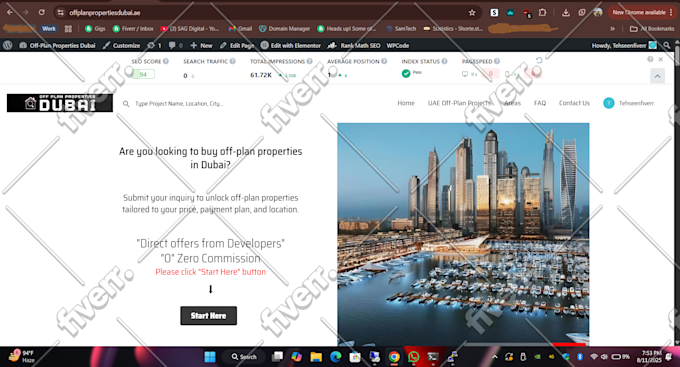Open the Chrome Downloads icon

click(x=566, y=13)
